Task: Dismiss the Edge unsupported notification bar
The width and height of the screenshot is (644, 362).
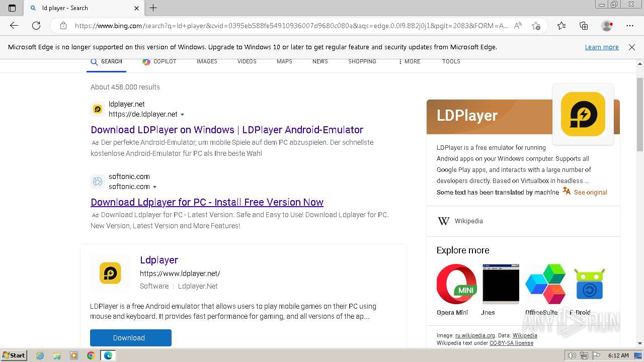Action: pos(632,47)
